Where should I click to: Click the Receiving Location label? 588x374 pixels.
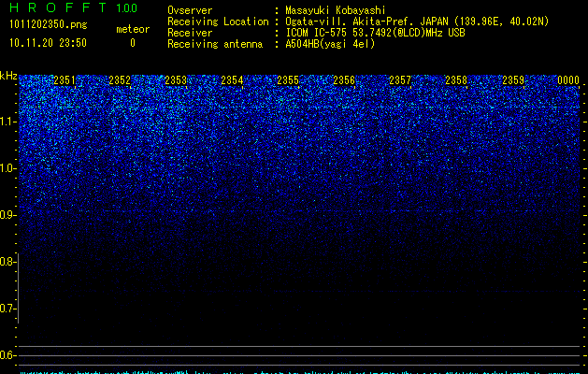tap(218, 22)
